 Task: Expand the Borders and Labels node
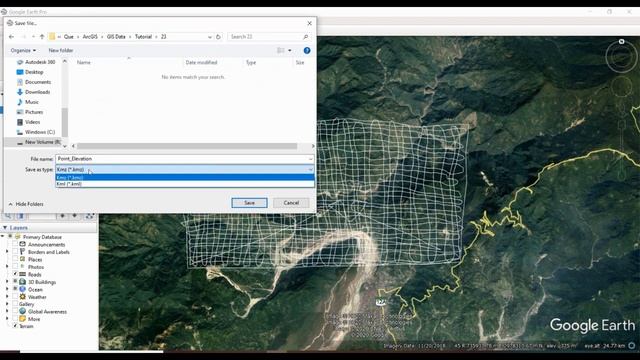7,252
